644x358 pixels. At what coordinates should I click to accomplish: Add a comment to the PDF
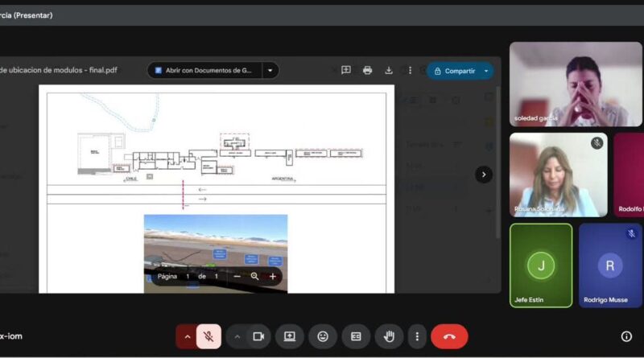pos(346,71)
